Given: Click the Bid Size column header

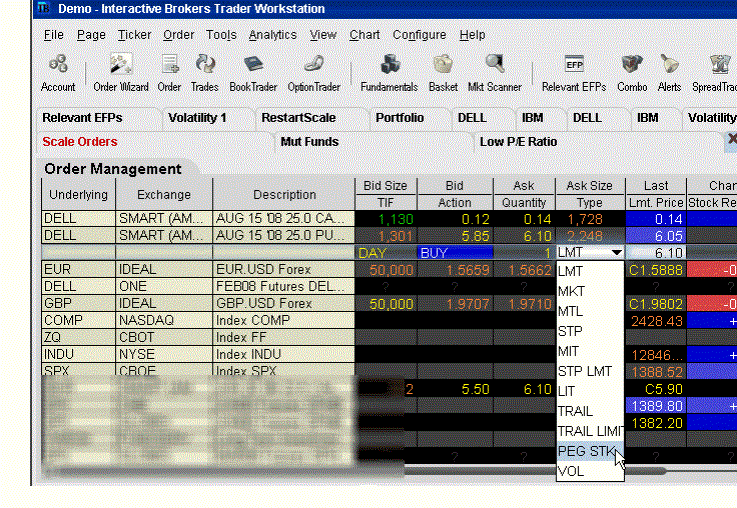Looking at the screenshot, I should tap(385, 186).
